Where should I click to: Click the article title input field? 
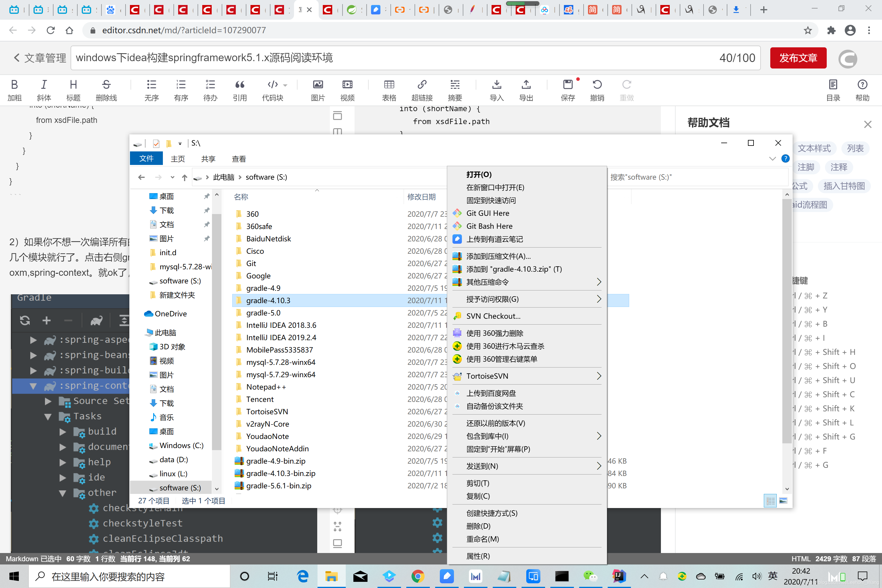(x=415, y=58)
